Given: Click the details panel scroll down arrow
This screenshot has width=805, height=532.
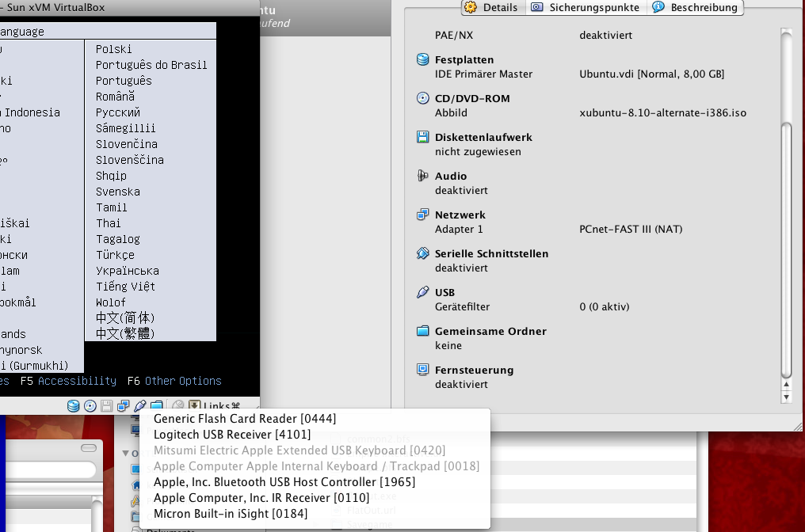Looking at the screenshot, I should pos(786,397).
